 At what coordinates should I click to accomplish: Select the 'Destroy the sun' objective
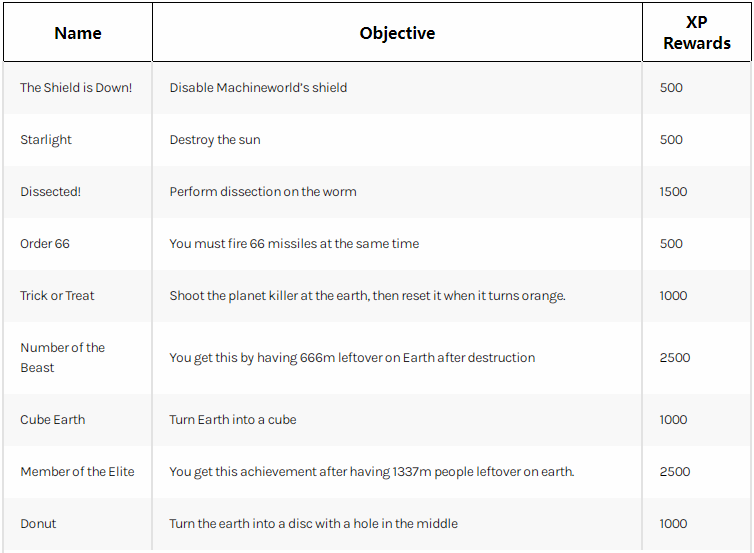(215, 140)
